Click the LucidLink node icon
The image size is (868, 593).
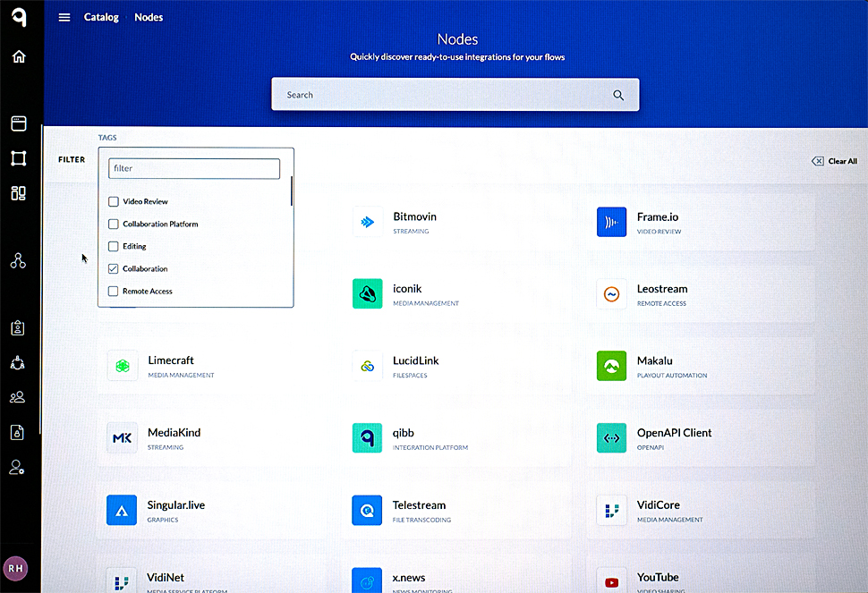(x=368, y=366)
